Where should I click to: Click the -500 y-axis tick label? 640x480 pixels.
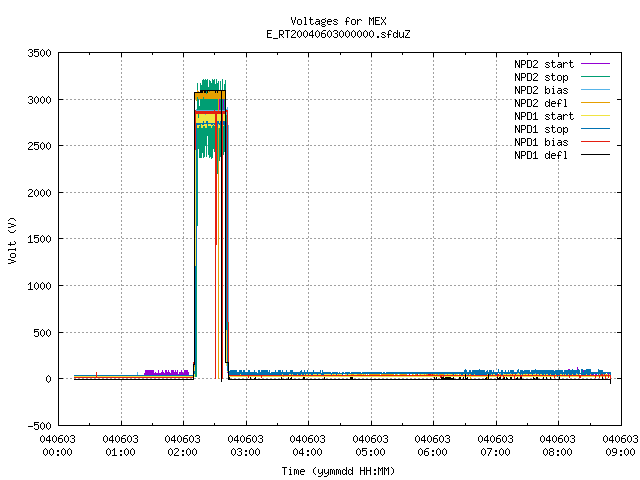[39, 426]
